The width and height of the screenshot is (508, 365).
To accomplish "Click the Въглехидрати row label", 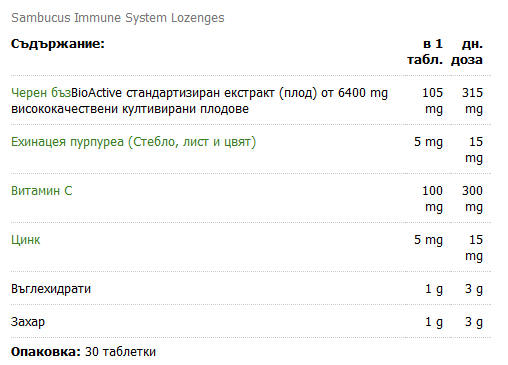I will click(x=51, y=289).
